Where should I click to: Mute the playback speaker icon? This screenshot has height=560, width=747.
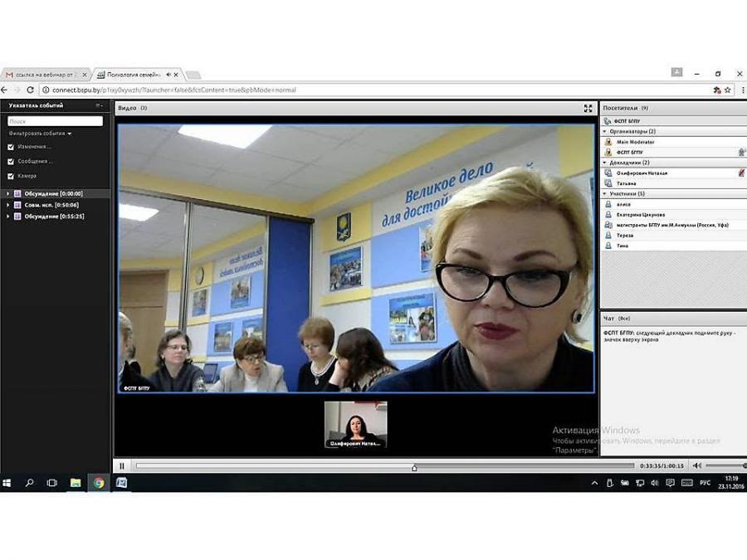(697, 465)
